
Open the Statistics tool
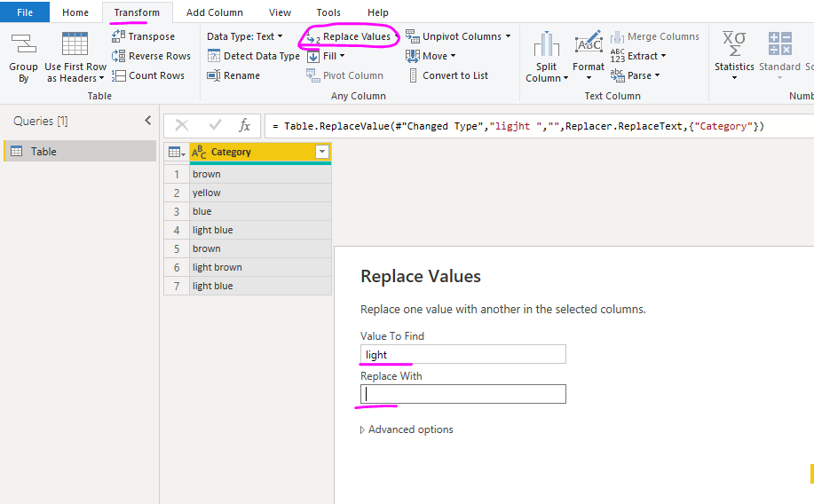click(x=734, y=56)
